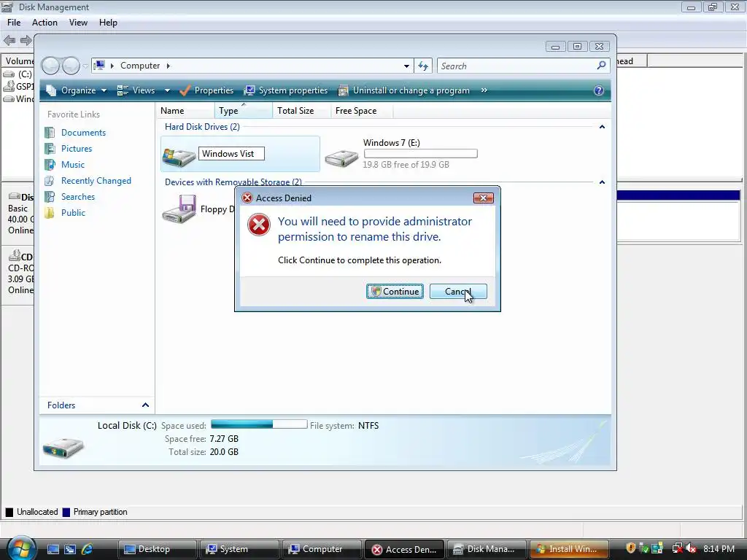Collapse the Hard Disk Drives group
This screenshot has width=747, height=560.
(x=602, y=127)
